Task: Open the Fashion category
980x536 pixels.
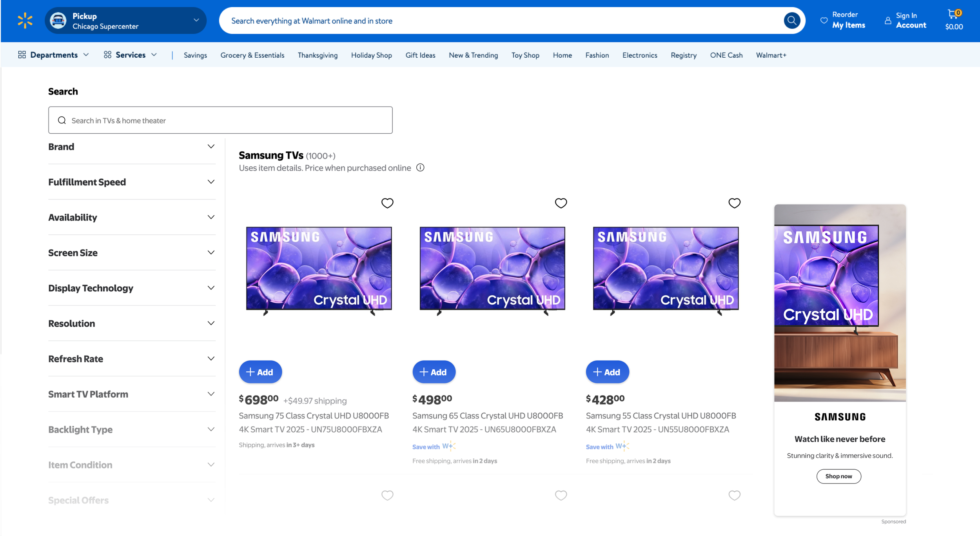Action: point(597,55)
